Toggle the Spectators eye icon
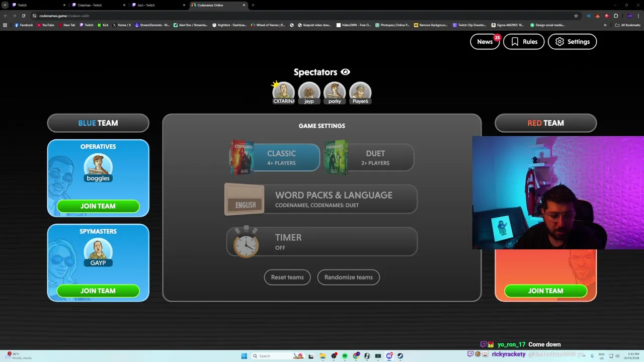Screen dimensions: 644x362 pos(345,72)
